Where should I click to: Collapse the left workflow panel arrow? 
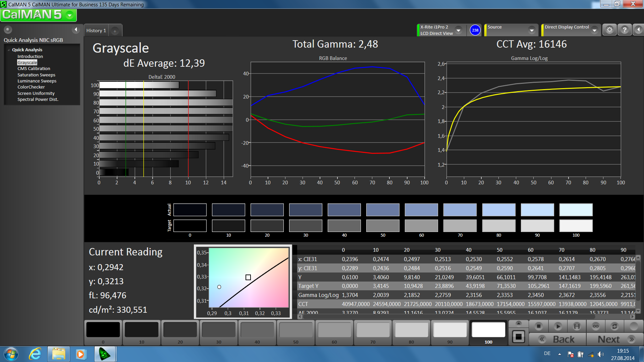tap(76, 30)
